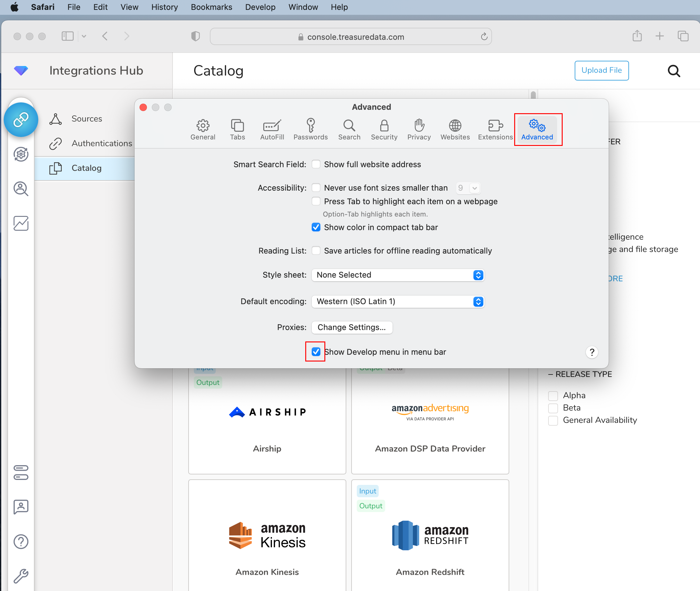Enable Show full website address checkbox
Viewport: 700px width, 591px height.
click(316, 164)
